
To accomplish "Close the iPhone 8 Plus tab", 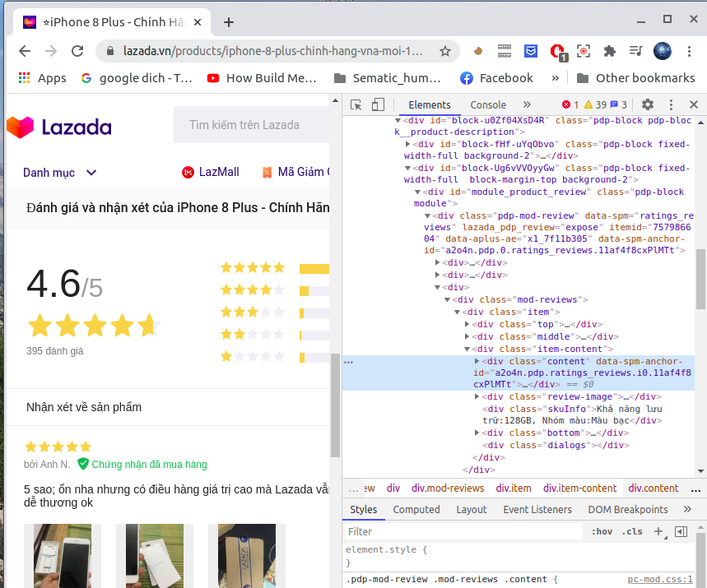I will click(x=198, y=22).
